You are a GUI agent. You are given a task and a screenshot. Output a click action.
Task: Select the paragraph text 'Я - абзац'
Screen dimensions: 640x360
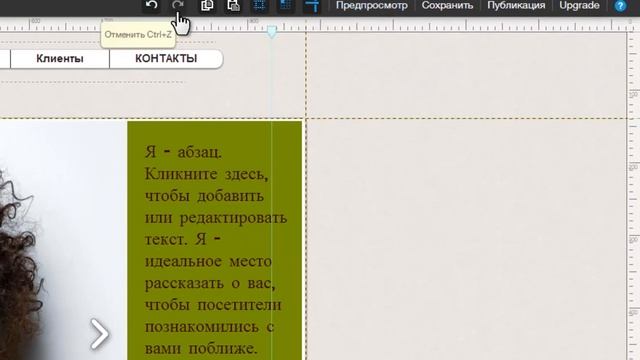click(x=183, y=152)
